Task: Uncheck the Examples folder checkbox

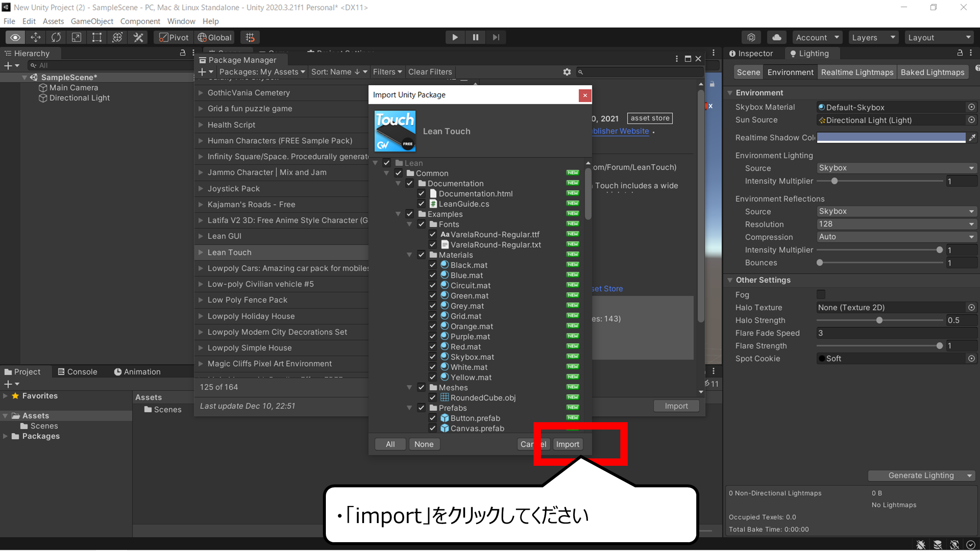Action: tap(410, 214)
